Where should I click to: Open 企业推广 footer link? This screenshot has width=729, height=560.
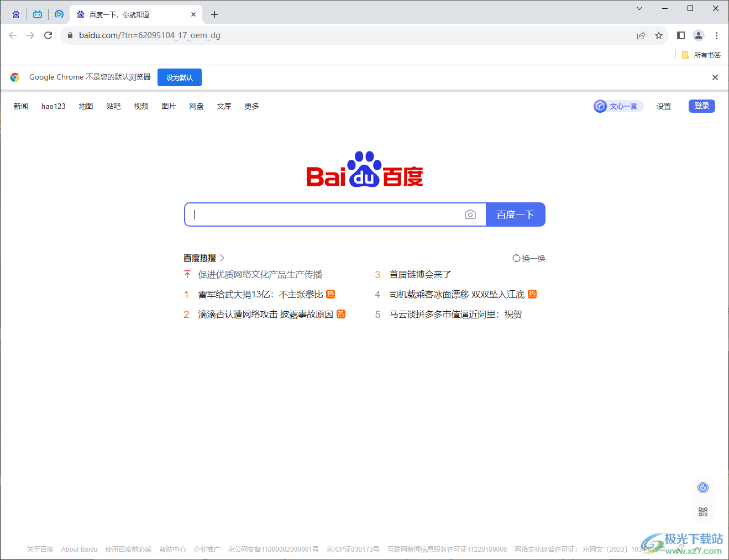click(207, 549)
